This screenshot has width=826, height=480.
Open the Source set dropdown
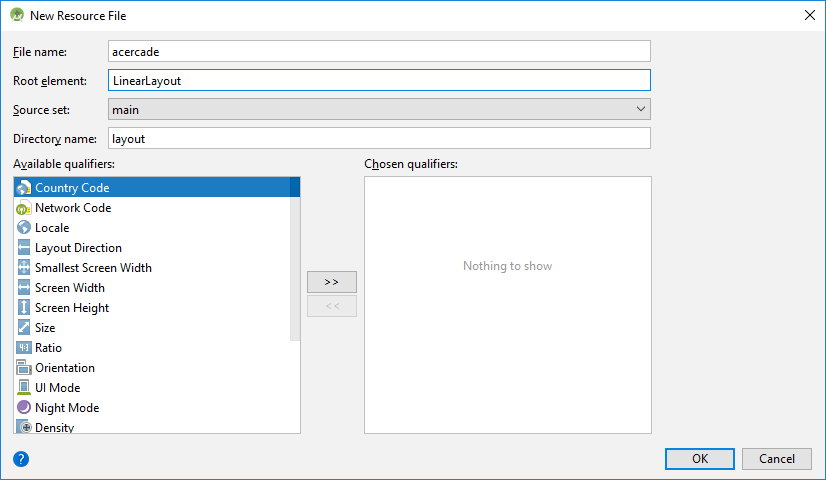379,109
